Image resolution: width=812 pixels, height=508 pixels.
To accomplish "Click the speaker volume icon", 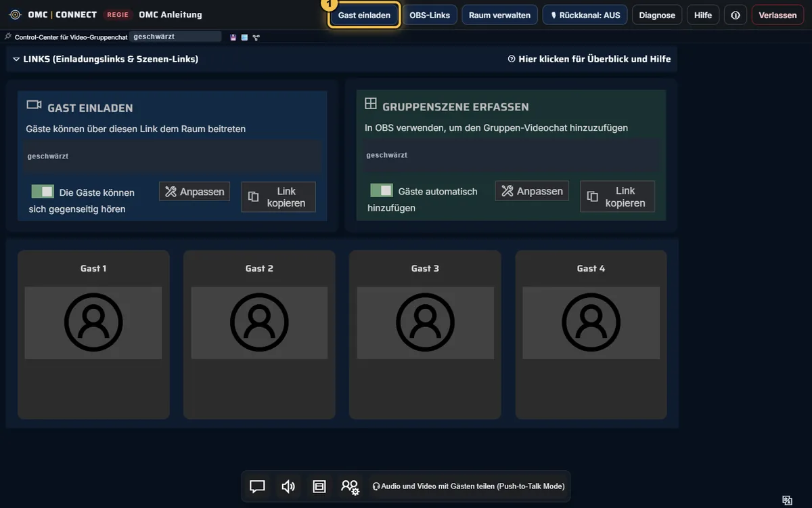I will pos(288,486).
